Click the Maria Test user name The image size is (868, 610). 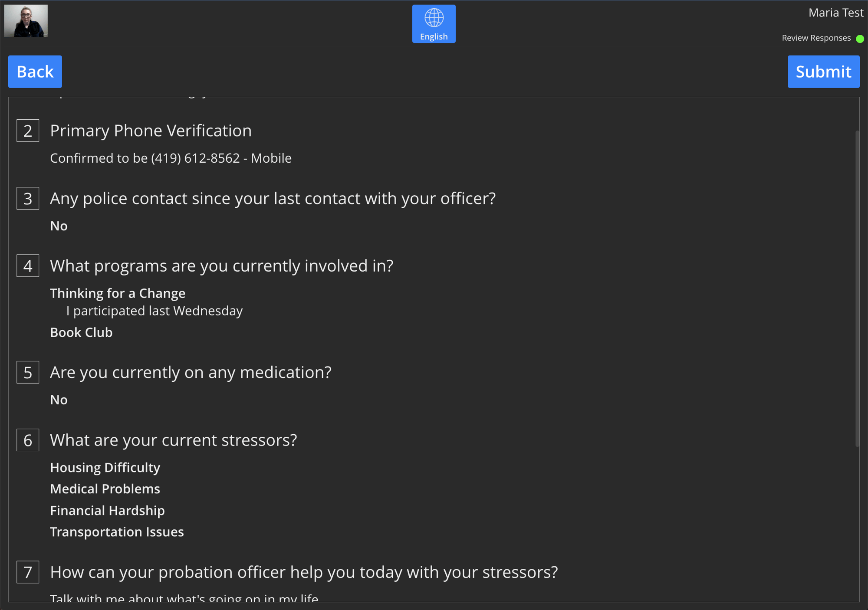tap(836, 13)
